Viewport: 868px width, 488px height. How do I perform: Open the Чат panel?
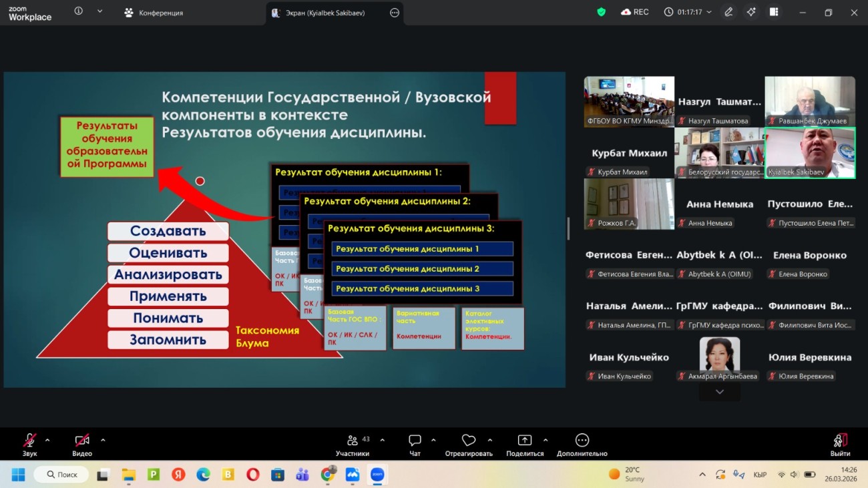coord(414,441)
